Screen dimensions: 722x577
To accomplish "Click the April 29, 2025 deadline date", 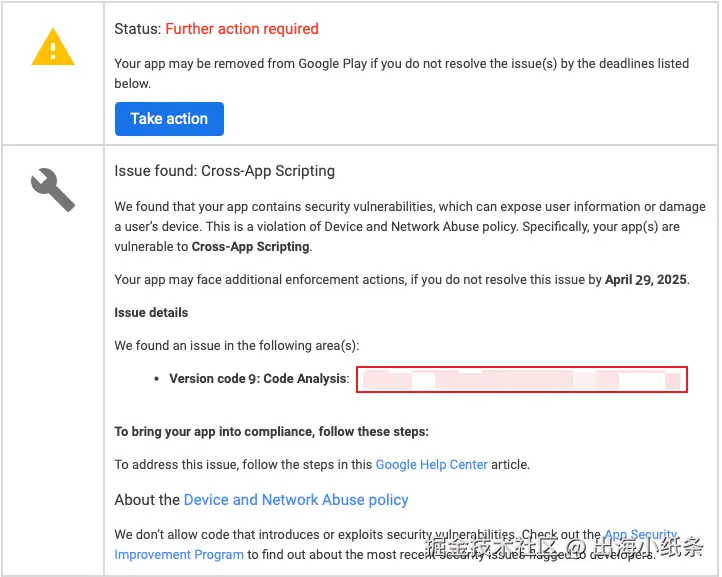I will click(646, 279).
